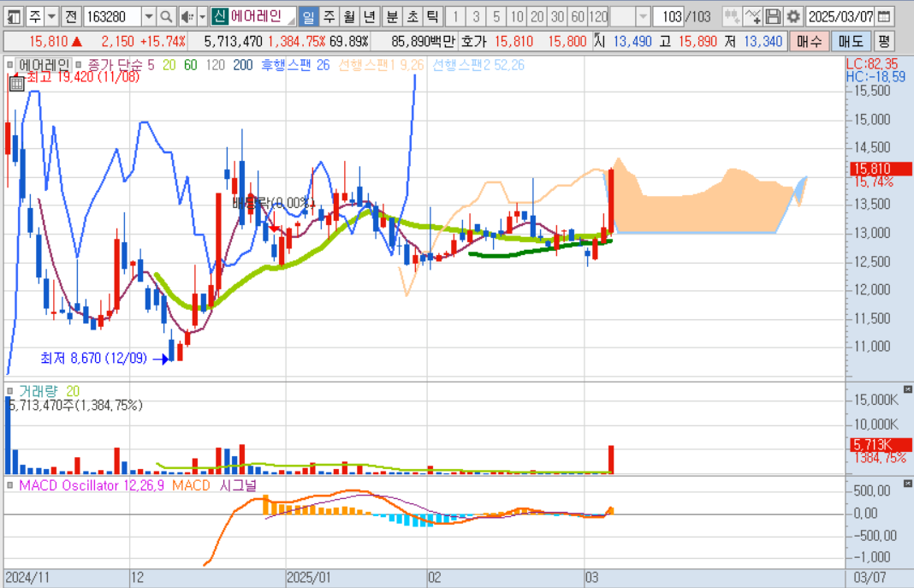Click the small square beside MACD Oscillator label
The image size is (914, 588).
coord(10,484)
